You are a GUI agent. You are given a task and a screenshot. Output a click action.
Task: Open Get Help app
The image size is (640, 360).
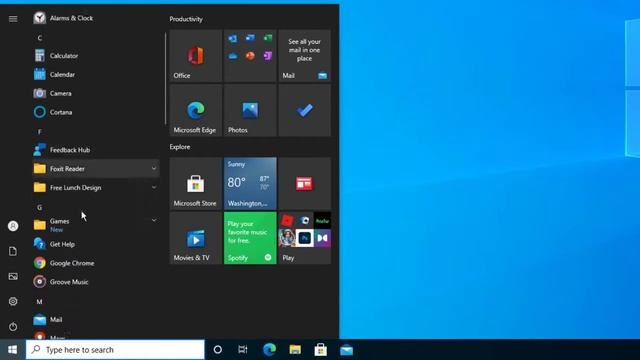tap(96, 244)
